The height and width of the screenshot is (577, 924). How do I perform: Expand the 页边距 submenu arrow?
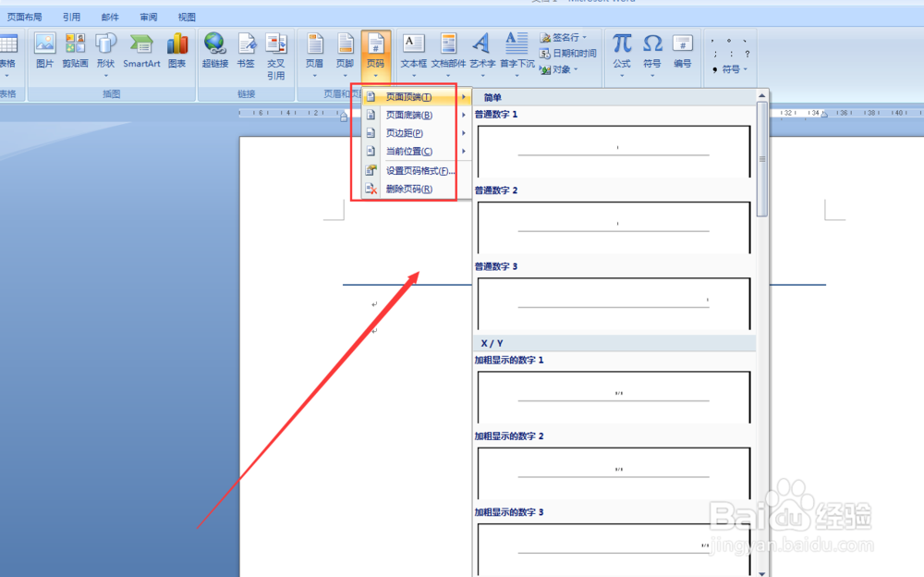464,133
